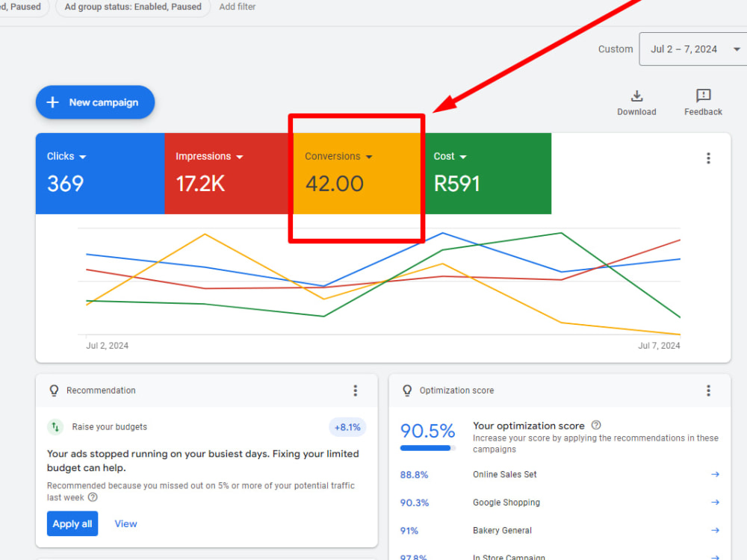This screenshot has width=747, height=560.
Task: Open the Impressions metric dropdown
Action: click(209, 156)
